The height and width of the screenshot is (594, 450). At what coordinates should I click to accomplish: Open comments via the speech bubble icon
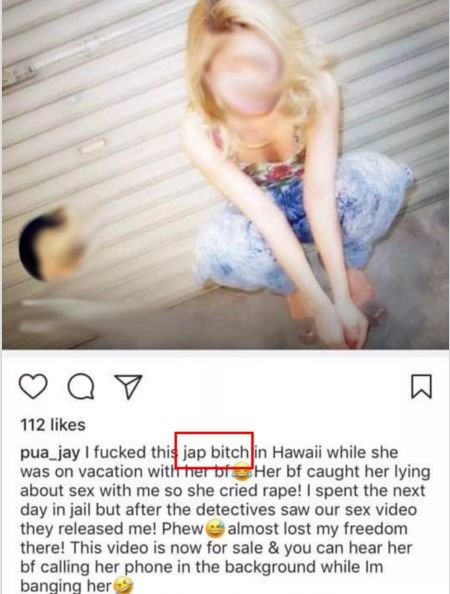81,386
